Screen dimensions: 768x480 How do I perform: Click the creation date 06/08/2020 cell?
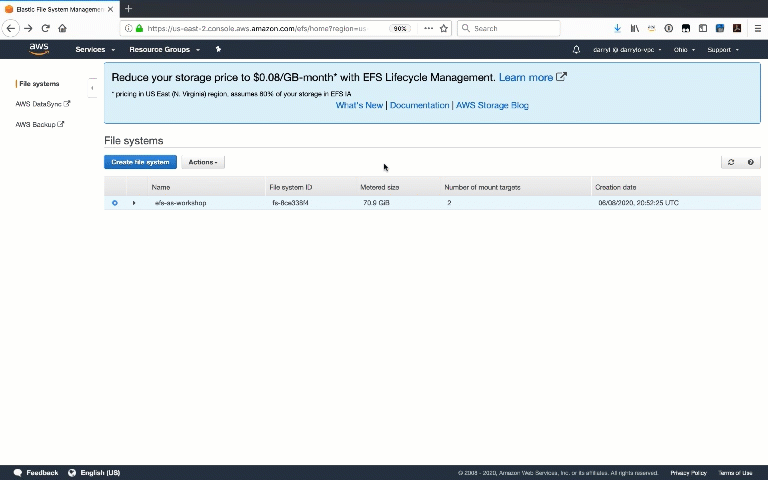(638, 203)
